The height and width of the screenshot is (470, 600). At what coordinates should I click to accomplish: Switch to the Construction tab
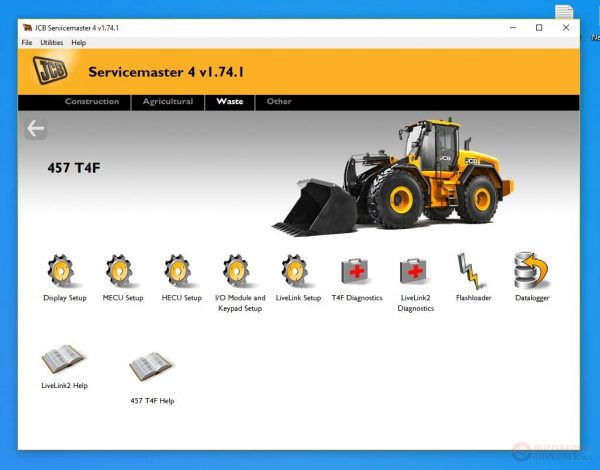pyautogui.click(x=92, y=101)
